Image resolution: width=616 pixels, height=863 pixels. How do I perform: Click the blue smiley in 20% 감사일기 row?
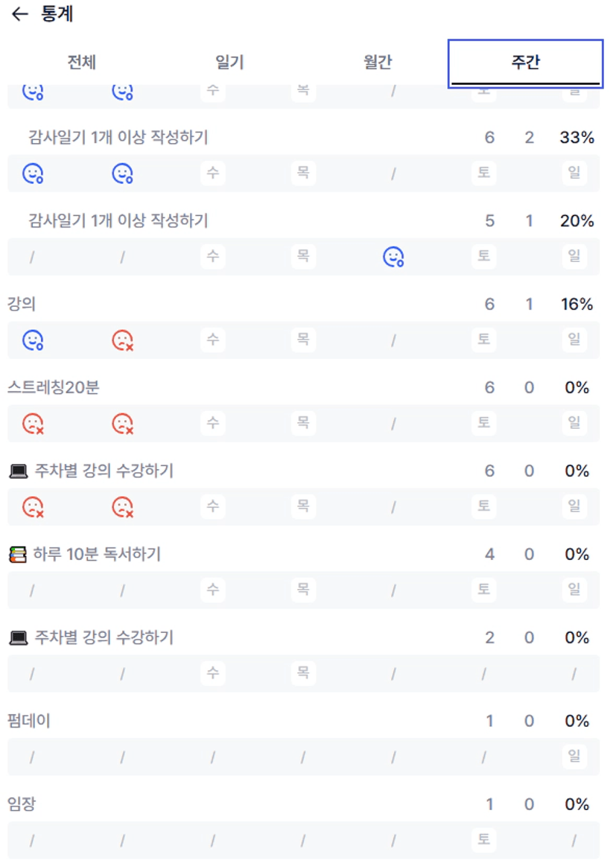point(393,257)
